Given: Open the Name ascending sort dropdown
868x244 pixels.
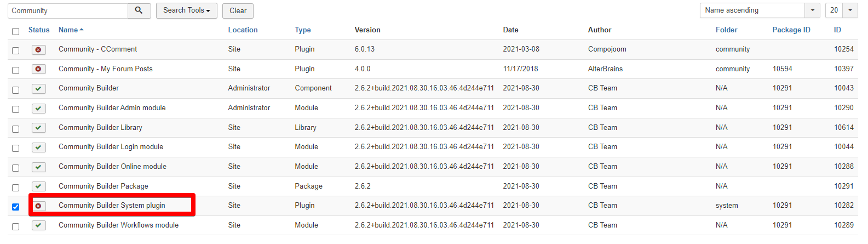Looking at the screenshot, I should point(760,10).
